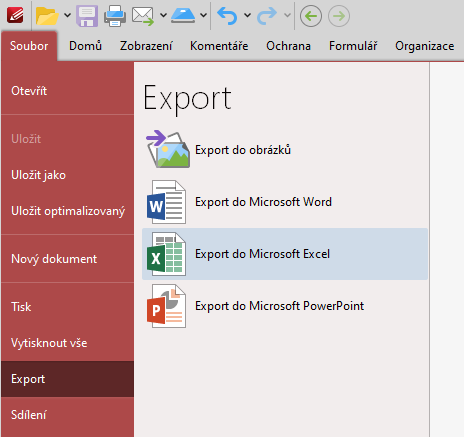Click the printer icon in the toolbar
Screen dimensions: 464x437
click(115, 16)
